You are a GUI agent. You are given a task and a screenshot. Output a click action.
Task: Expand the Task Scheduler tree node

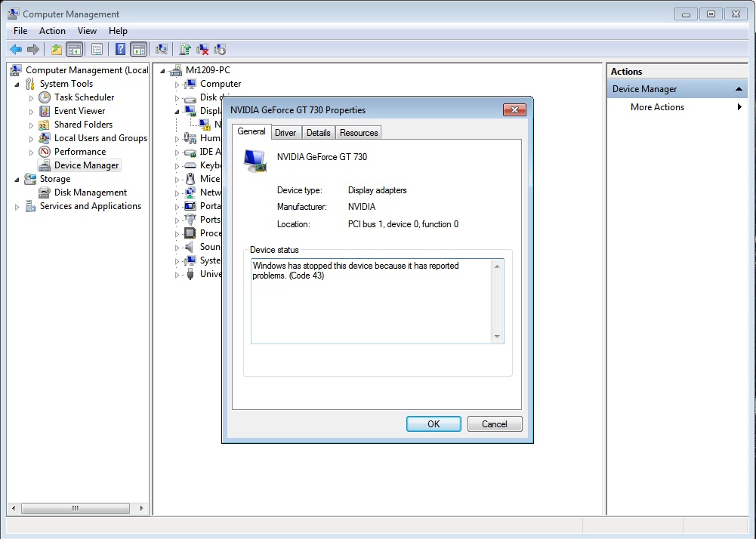[31, 98]
